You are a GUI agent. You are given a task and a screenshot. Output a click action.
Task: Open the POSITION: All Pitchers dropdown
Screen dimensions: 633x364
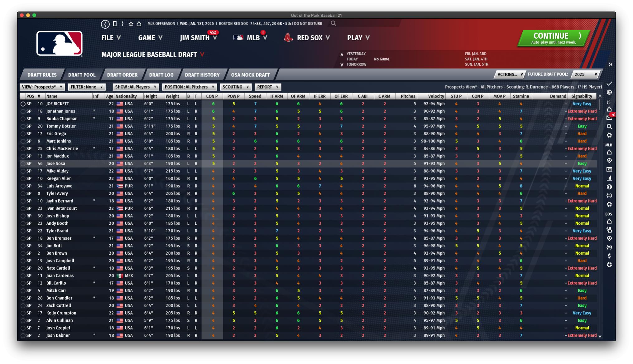pyautogui.click(x=189, y=87)
